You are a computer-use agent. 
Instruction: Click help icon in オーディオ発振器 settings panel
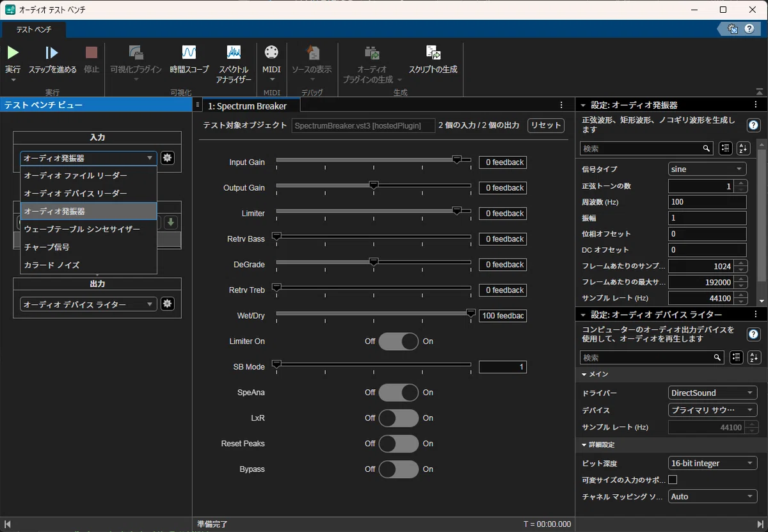754,125
